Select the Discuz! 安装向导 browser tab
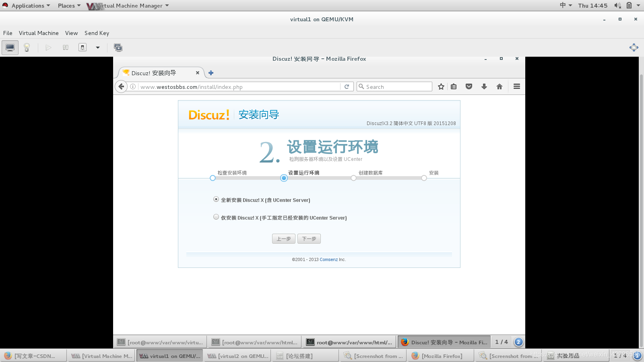Image resolution: width=644 pixels, height=362 pixels. tap(161, 73)
